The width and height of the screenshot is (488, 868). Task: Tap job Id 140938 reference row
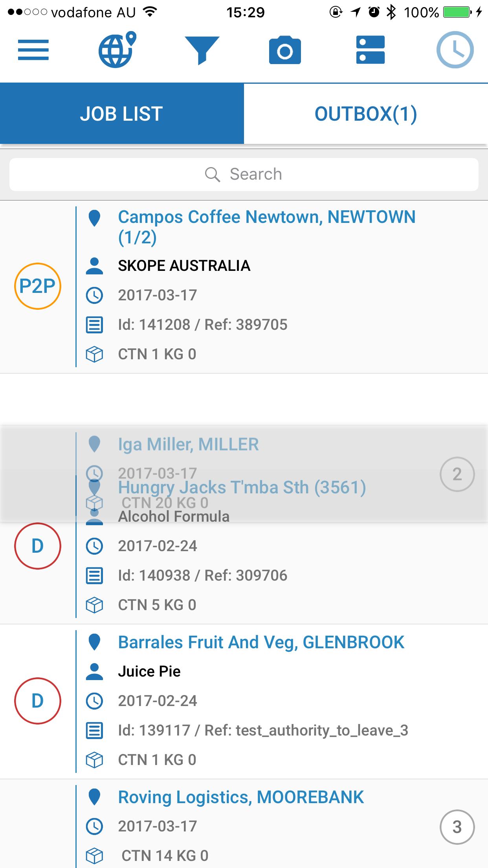[x=202, y=576]
